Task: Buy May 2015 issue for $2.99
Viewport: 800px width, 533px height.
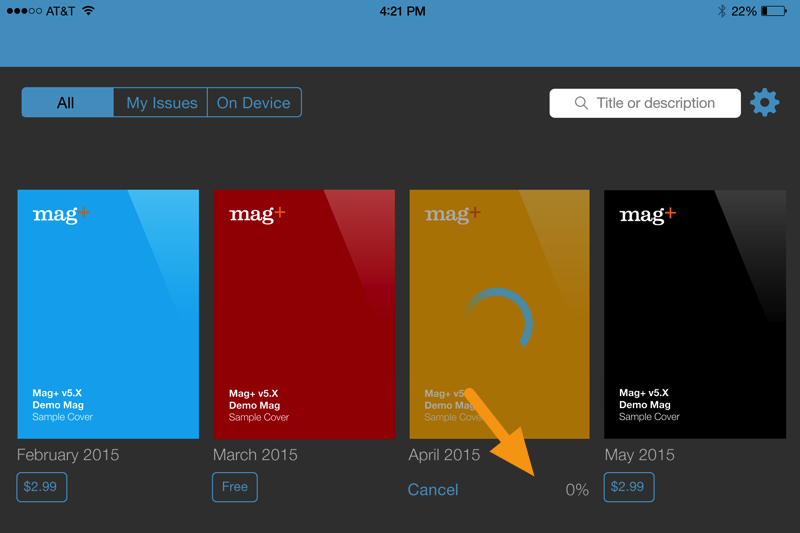Action: (x=629, y=487)
